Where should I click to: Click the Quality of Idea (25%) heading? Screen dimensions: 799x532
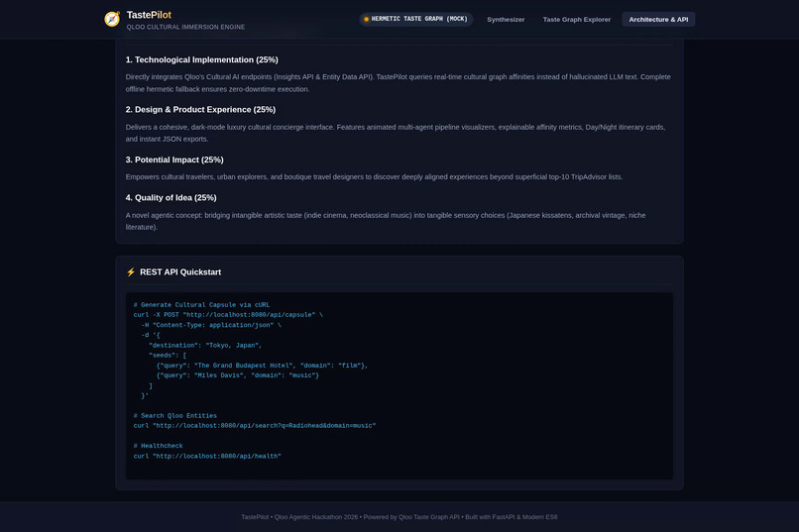pos(171,197)
